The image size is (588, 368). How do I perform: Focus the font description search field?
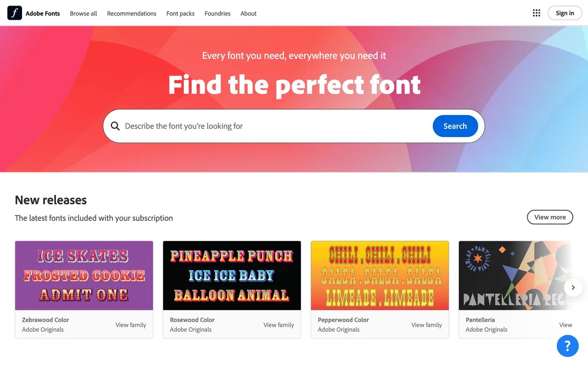click(x=294, y=126)
